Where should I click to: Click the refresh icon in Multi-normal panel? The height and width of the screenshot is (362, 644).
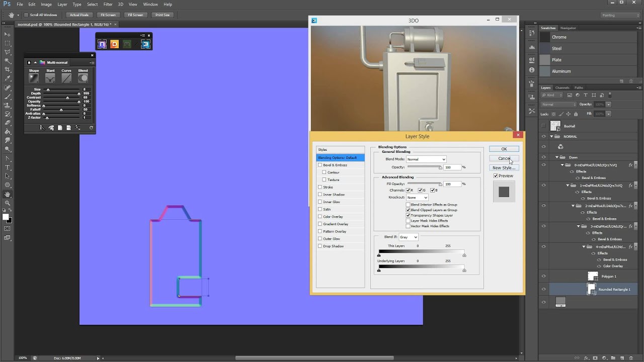[x=91, y=128]
